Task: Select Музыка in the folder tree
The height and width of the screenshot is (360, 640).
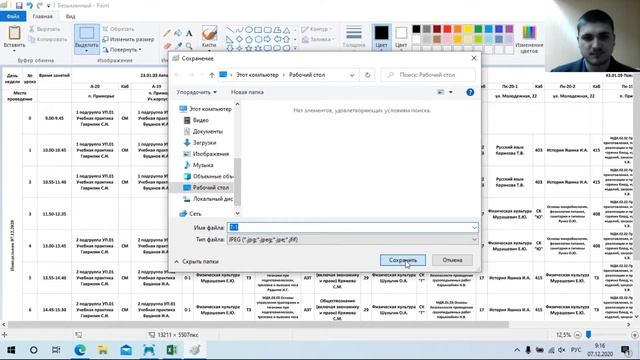Action: point(198,165)
